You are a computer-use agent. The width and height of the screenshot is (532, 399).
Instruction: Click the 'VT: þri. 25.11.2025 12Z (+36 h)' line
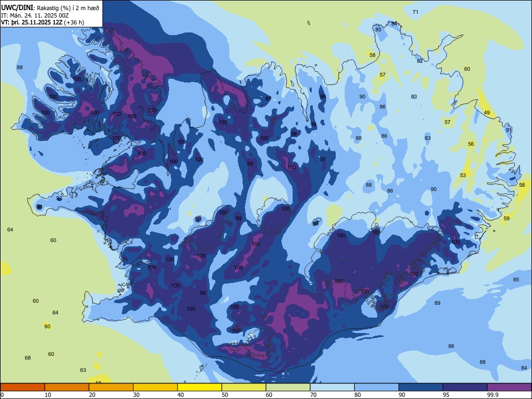pyautogui.click(x=43, y=22)
